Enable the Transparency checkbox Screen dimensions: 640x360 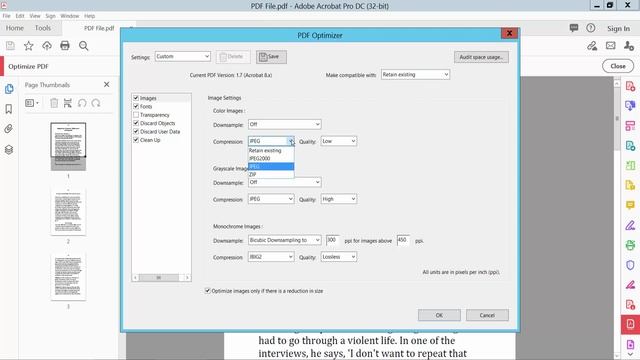pos(136,115)
